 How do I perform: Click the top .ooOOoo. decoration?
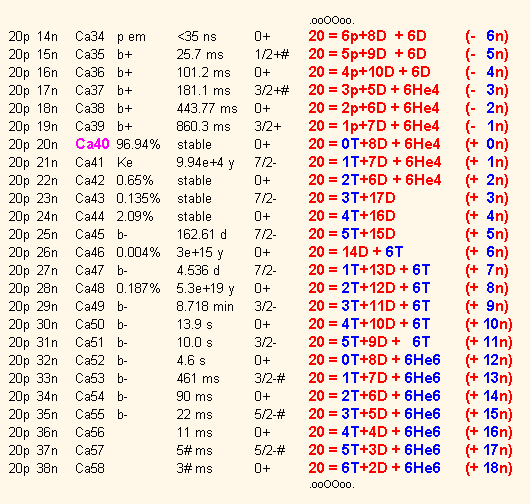coord(332,21)
